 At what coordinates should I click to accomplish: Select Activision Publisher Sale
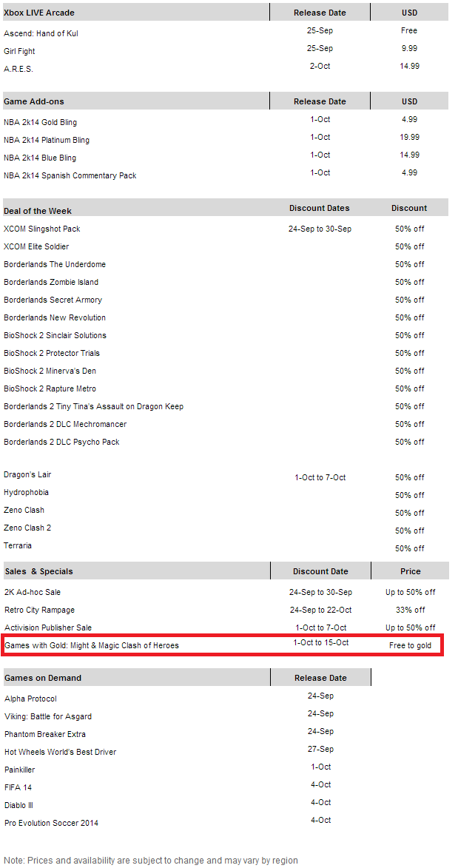48,628
